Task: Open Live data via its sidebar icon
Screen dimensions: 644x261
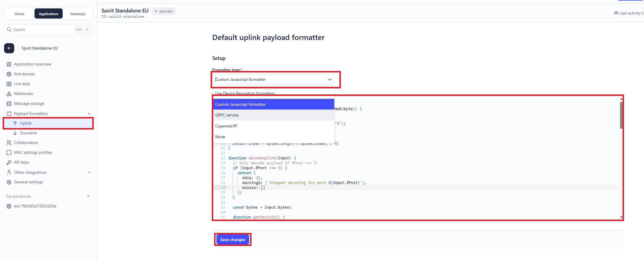Action: (9, 84)
